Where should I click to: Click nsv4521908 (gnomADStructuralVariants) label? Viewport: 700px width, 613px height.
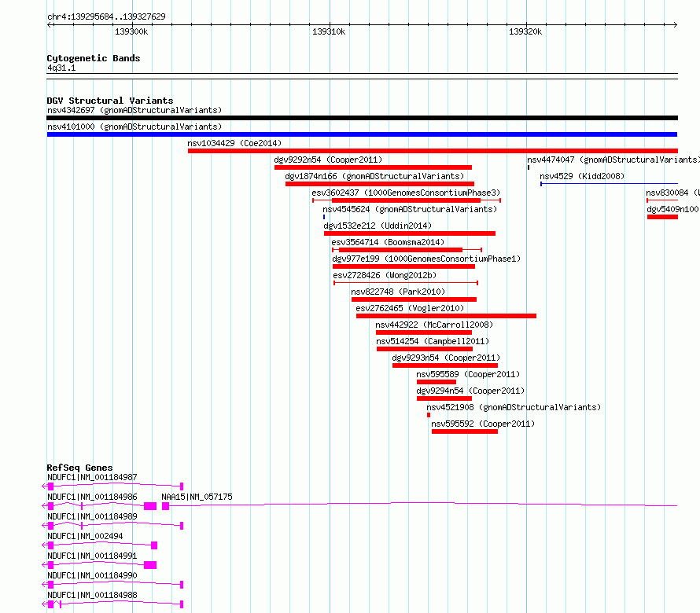pyautogui.click(x=514, y=407)
